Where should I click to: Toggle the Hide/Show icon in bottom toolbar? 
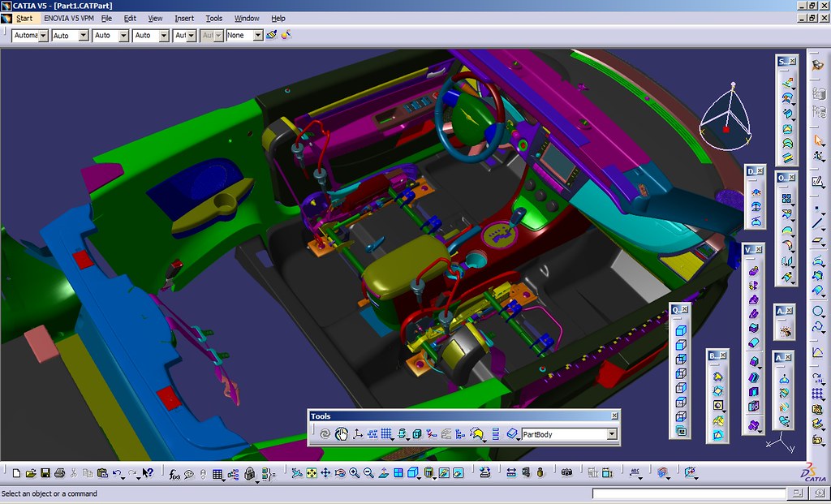[x=444, y=472]
